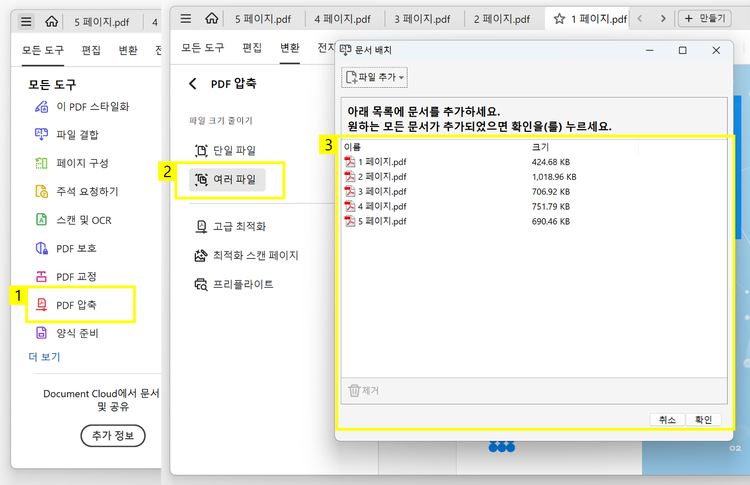Click the 751.79 KB size value
Image resolution: width=750 pixels, height=485 pixels.
(x=551, y=207)
